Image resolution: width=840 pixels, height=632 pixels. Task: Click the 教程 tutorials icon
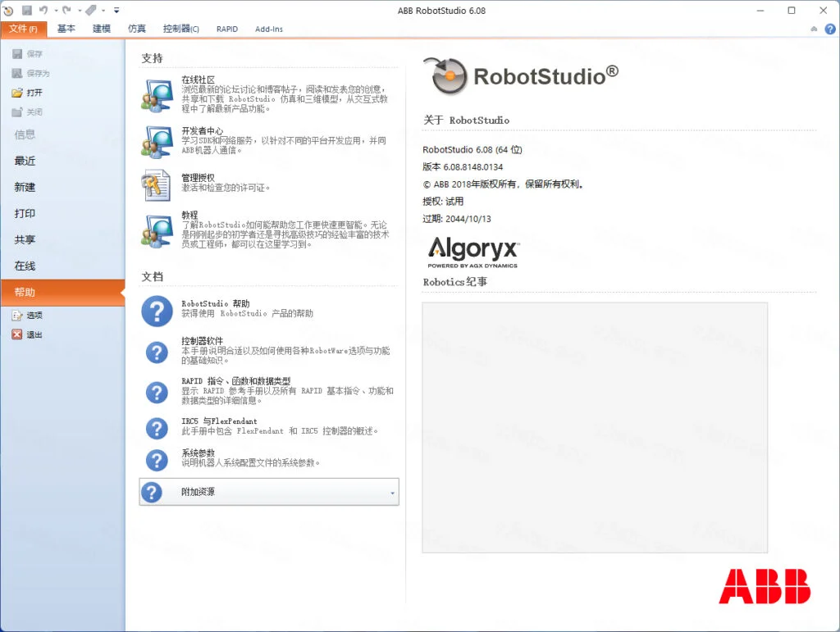coord(157,231)
